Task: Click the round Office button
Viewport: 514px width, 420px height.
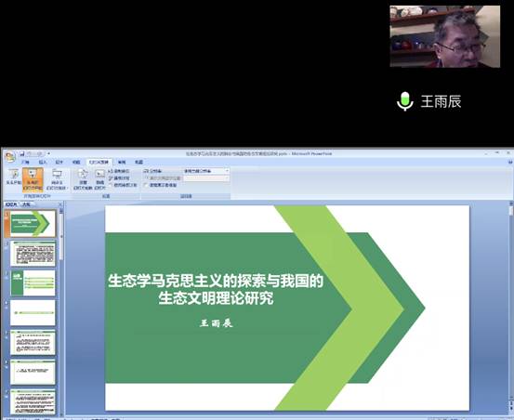Action: point(10,157)
